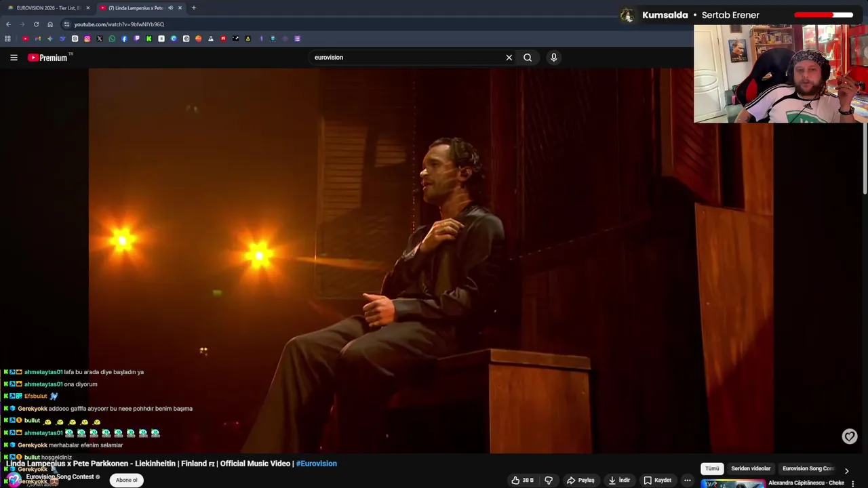
Task: Like the video showing 38 B
Action: [x=523, y=480]
